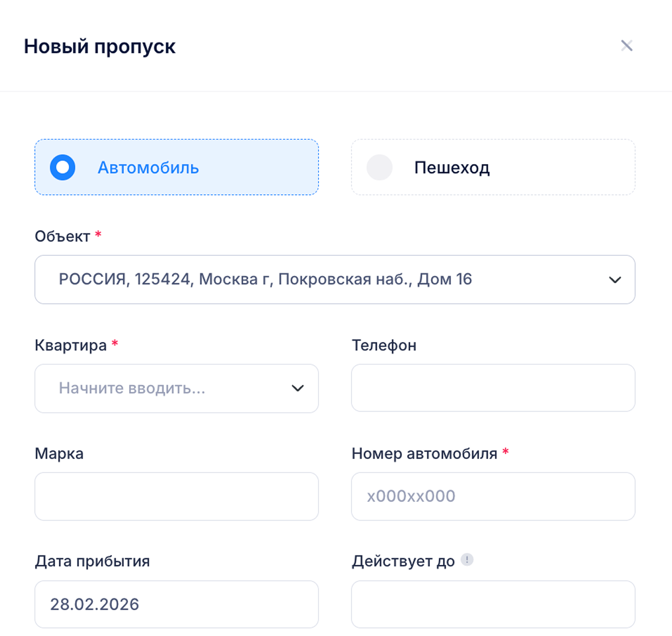Viewport: 672px width, 636px height.
Task: Click the Автомобиль option label text
Action: pyautogui.click(x=148, y=168)
